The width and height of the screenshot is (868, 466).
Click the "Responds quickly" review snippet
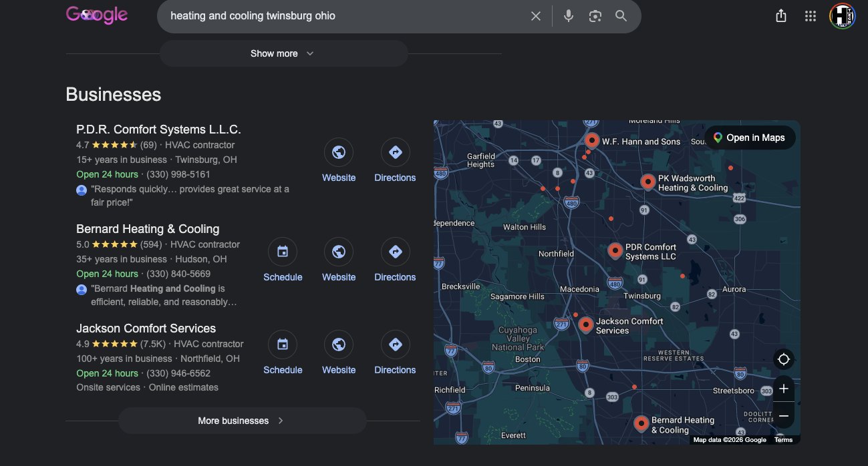coord(190,196)
